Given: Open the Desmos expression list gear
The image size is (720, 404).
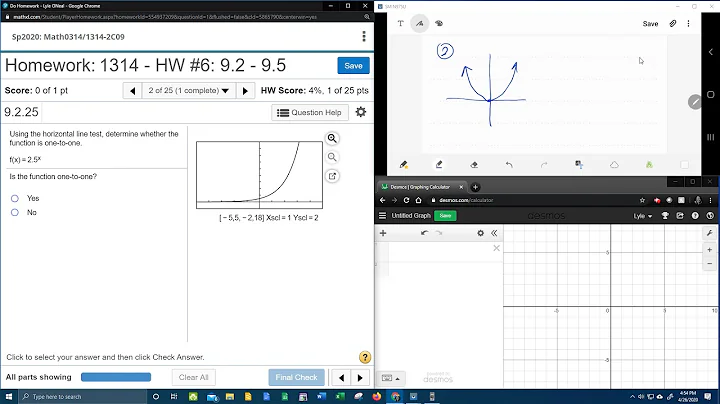Looking at the screenshot, I should 480,233.
